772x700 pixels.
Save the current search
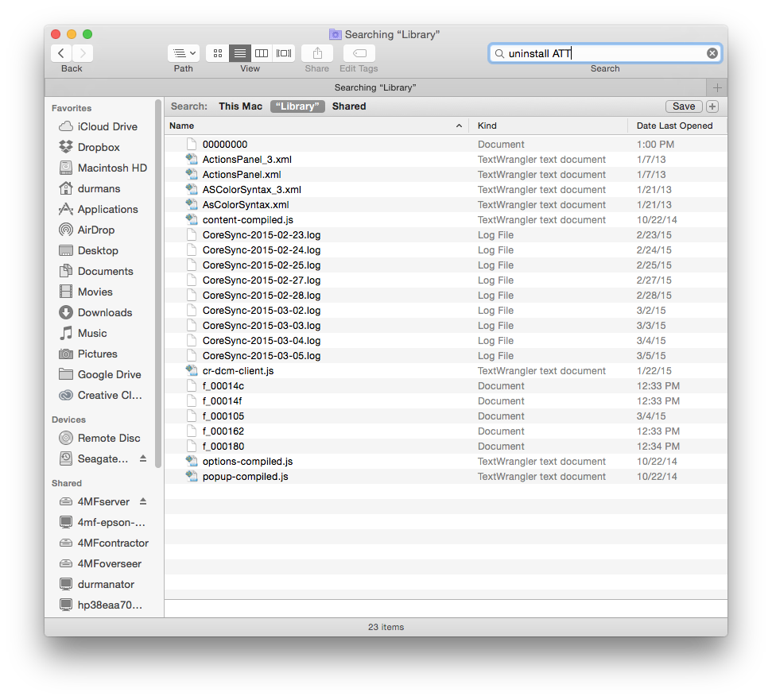click(684, 106)
